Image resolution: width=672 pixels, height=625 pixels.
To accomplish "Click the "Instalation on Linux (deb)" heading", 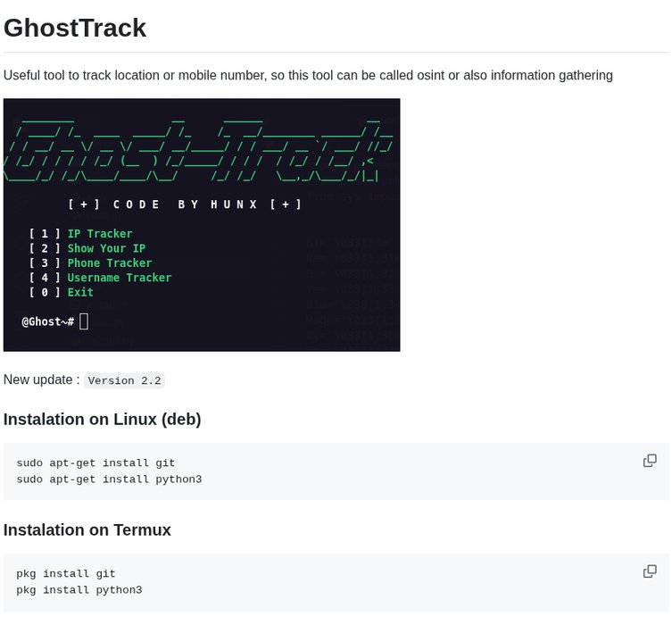I will 103,420.
